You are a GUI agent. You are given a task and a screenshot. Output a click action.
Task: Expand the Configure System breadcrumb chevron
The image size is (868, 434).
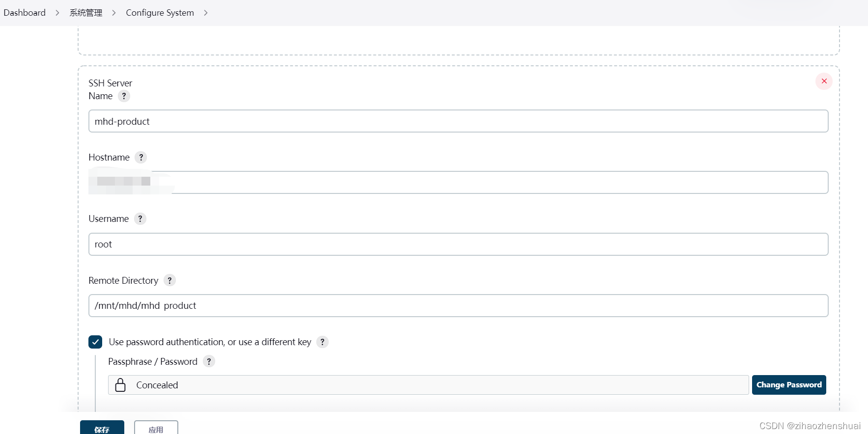pos(206,13)
